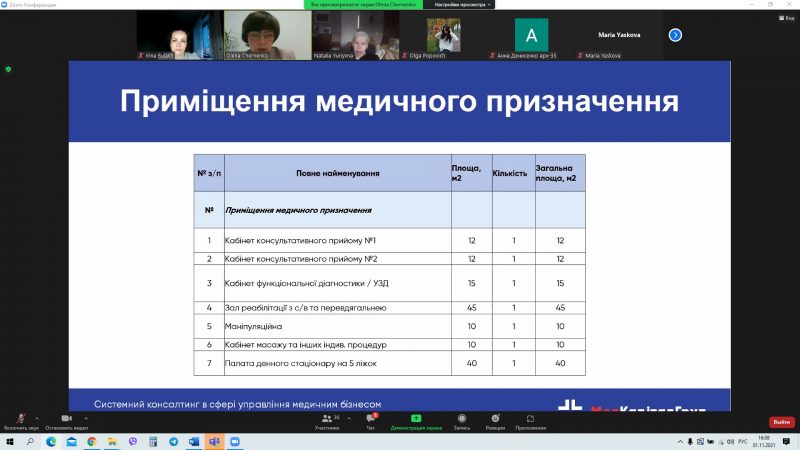
Task: Open Windows search from the taskbar
Action: pos(30,442)
